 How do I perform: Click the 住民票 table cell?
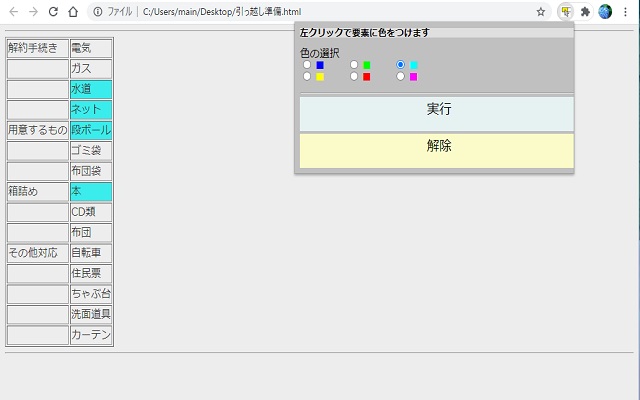[x=91, y=273]
